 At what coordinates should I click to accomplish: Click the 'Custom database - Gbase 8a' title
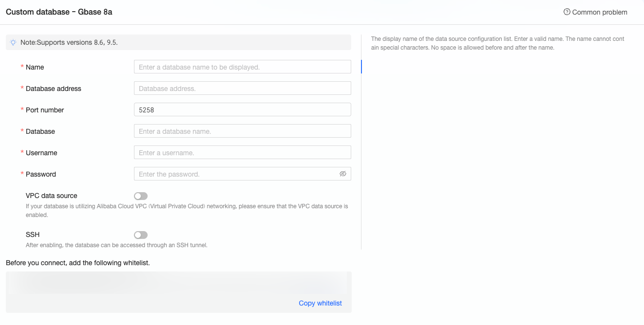(59, 12)
